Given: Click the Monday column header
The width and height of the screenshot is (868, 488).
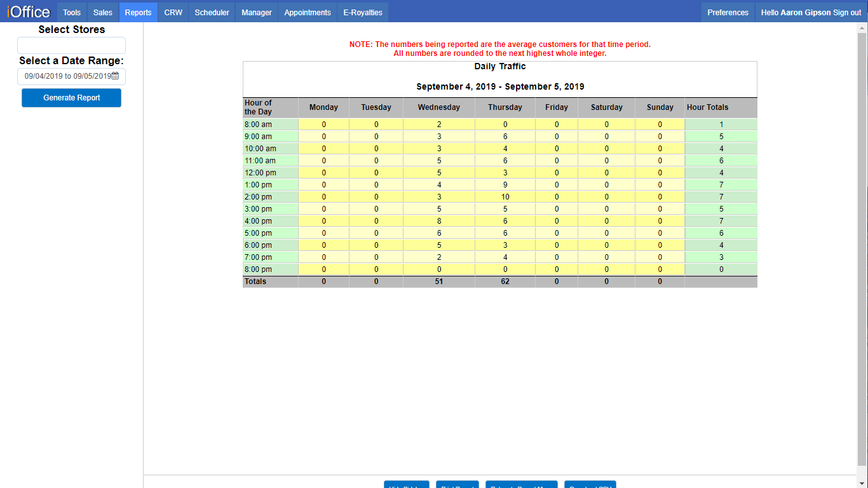Looking at the screenshot, I should (x=323, y=107).
